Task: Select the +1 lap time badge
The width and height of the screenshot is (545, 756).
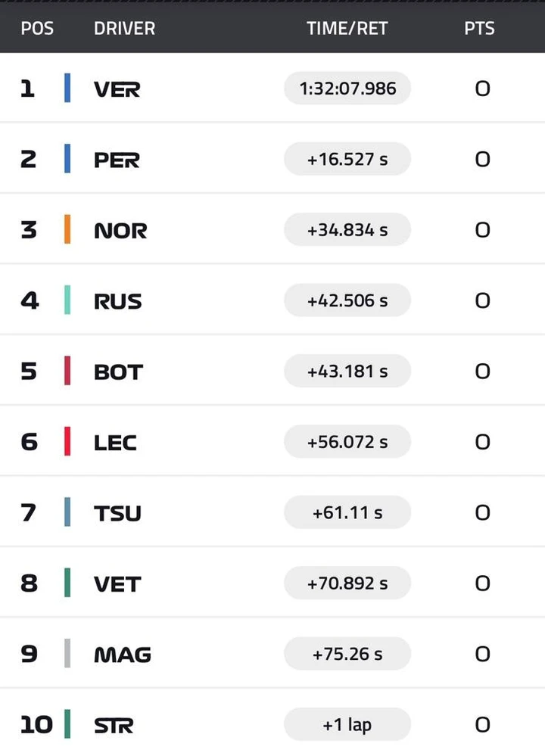Action: pos(347,724)
